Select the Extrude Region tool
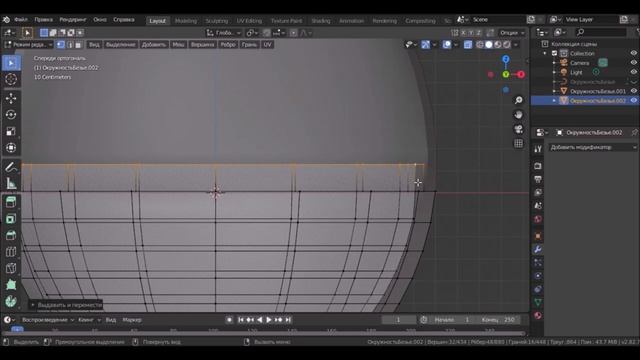This screenshot has height=360, width=640. point(11,202)
